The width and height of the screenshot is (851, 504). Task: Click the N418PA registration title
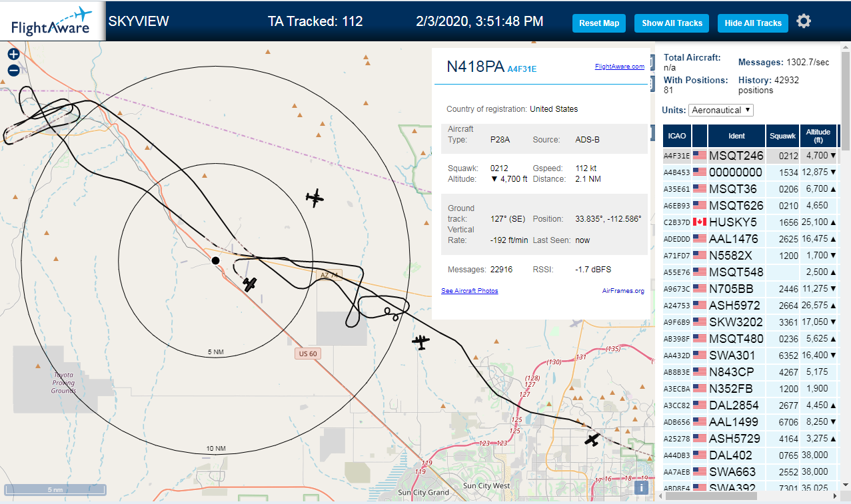[x=476, y=67]
